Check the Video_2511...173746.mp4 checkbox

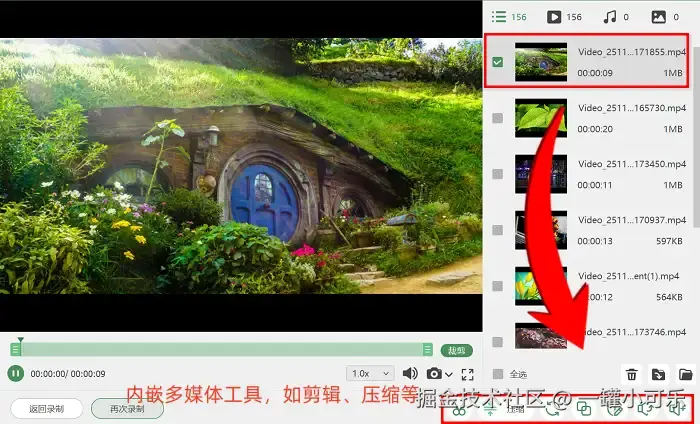tap(497, 342)
